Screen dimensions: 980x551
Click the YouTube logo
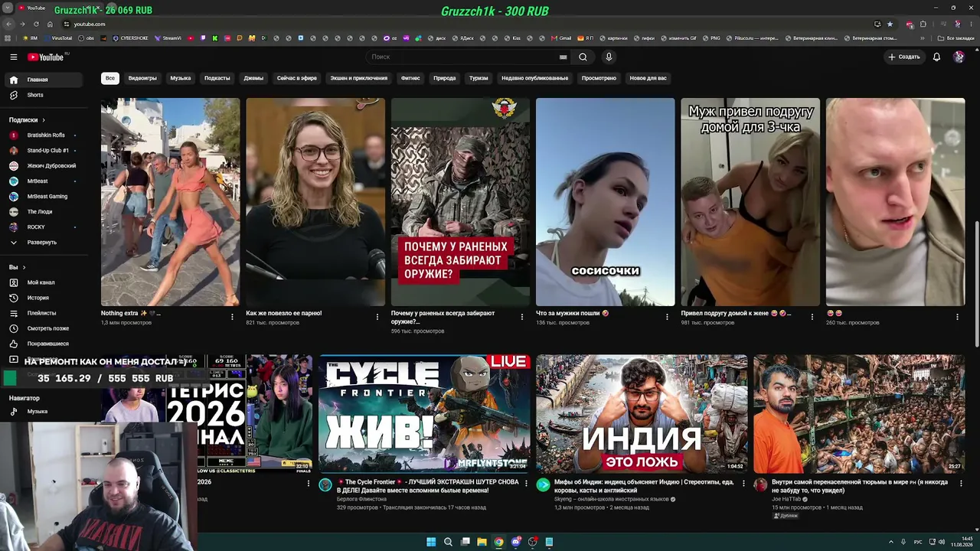(x=46, y=57)
